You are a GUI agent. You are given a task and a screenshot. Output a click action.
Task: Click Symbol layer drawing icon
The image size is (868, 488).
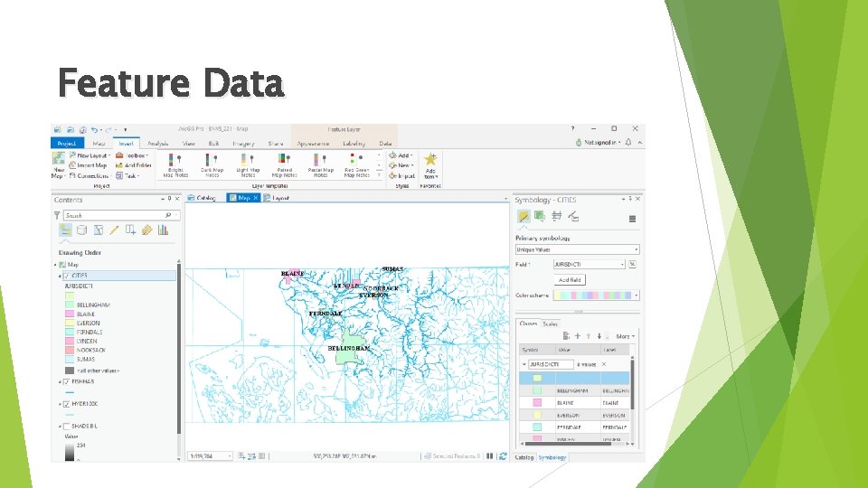pos(556,216)
